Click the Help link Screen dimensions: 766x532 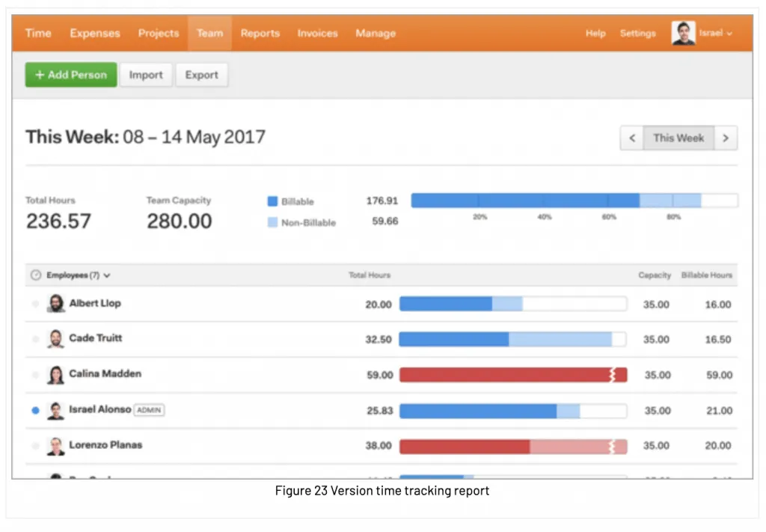tap(595, 33)
